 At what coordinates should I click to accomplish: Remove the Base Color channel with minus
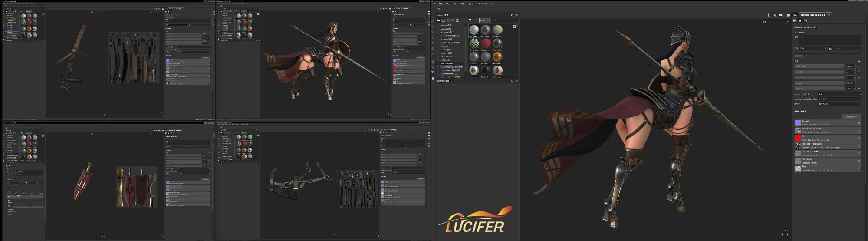[x=859, y=66]
